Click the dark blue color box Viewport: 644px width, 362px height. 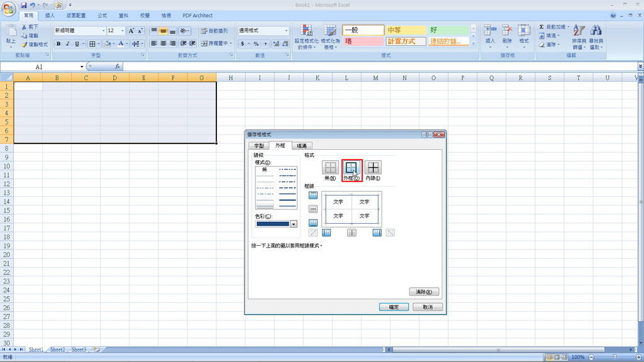click(x=273, y=224)
